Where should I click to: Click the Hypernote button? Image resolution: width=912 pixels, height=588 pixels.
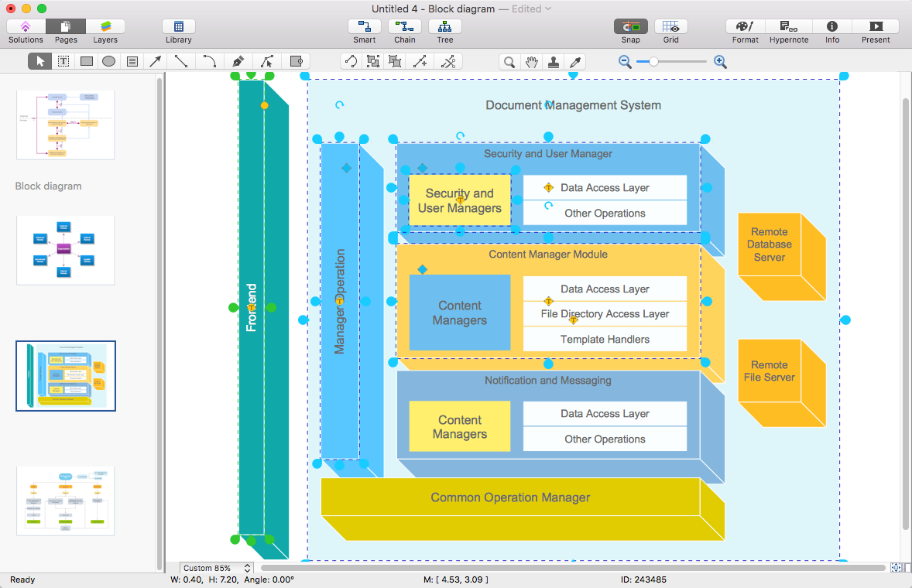[788, 27]
